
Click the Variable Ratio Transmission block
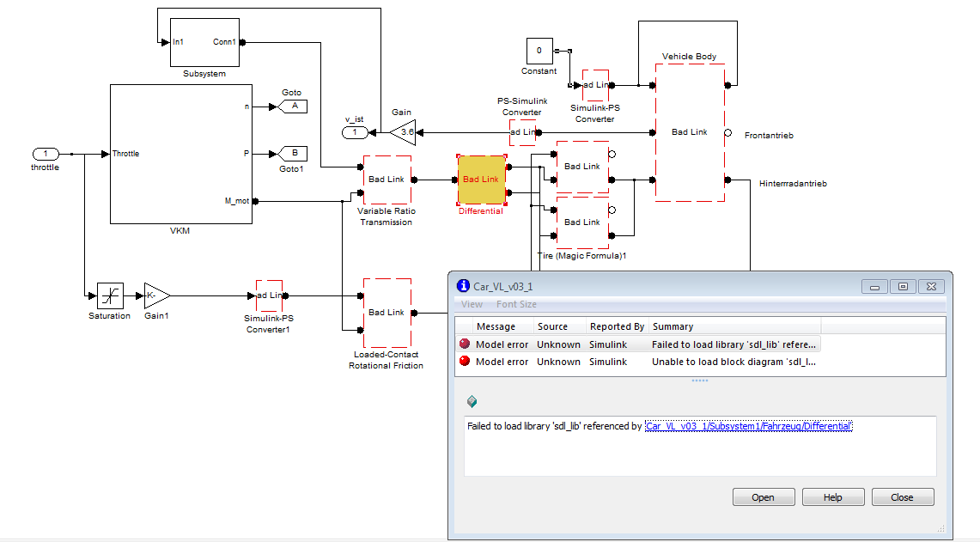pyautogui.click(x=387, y=180)
